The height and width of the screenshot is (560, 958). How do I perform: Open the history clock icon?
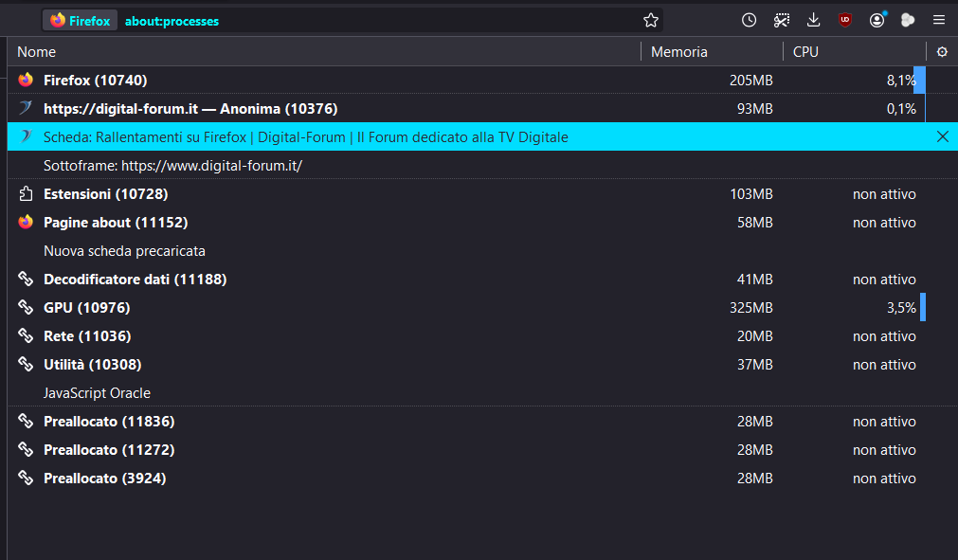point(749,20)
